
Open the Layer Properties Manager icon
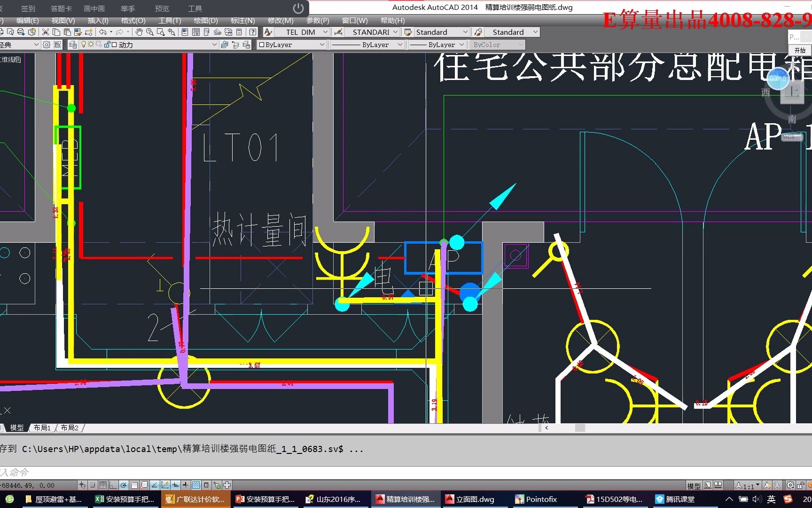73,45
